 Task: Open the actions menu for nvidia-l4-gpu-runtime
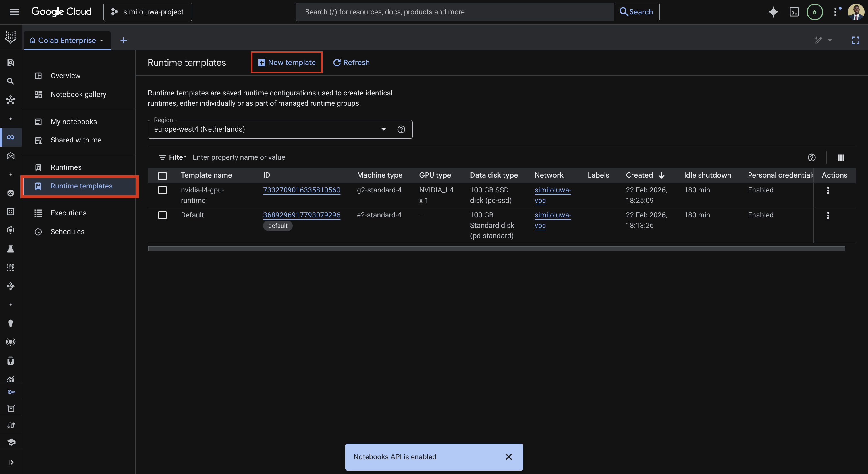(x=828, y=190)
